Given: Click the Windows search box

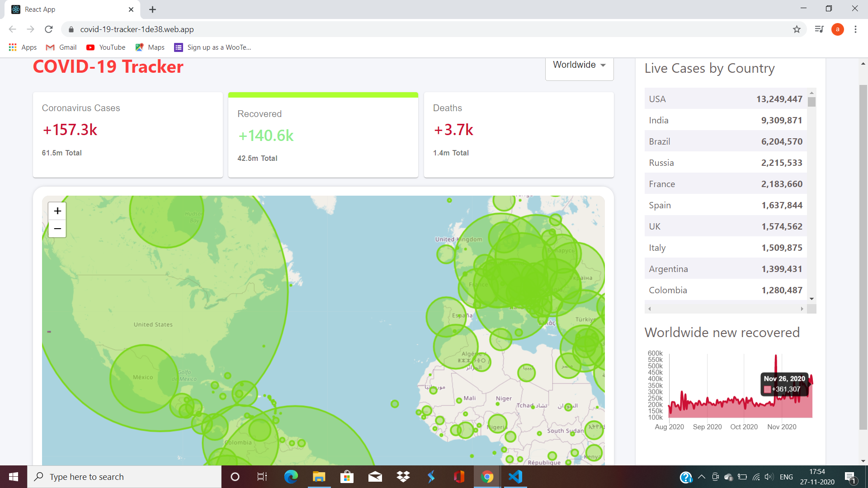Looking at the screenshot, I should [x=124, y=477].
